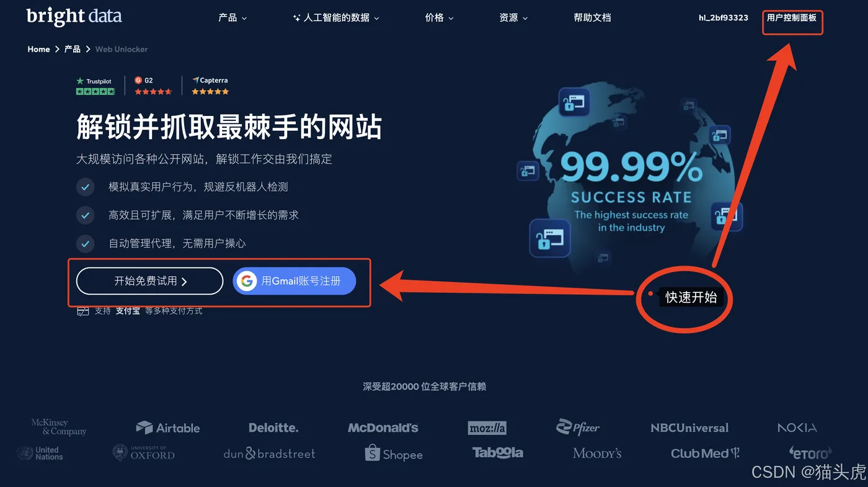Viewport: 868px width, 487px height.
Task: Click the Trustpilot rating badge
Action: tap(95, 86)
